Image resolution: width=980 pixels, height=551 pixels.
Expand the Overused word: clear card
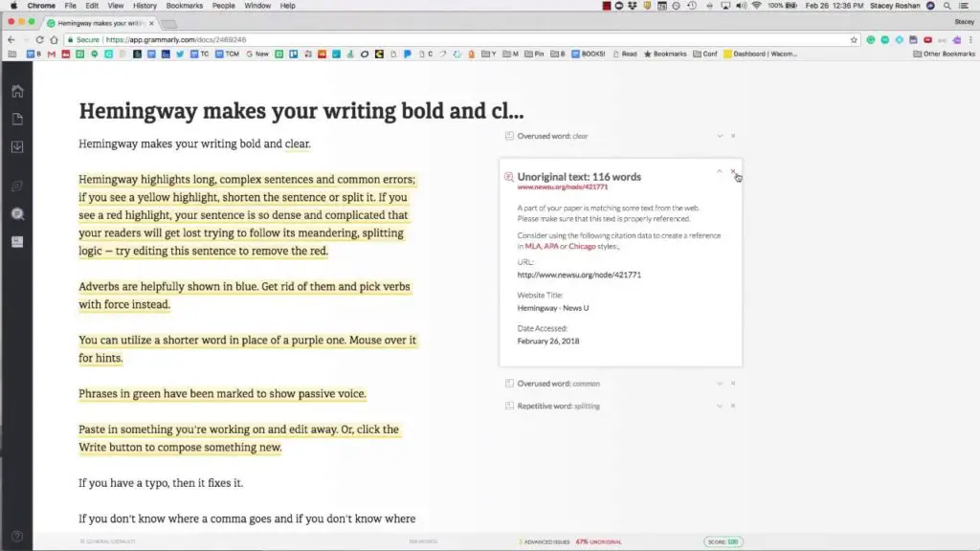[720, 136]
